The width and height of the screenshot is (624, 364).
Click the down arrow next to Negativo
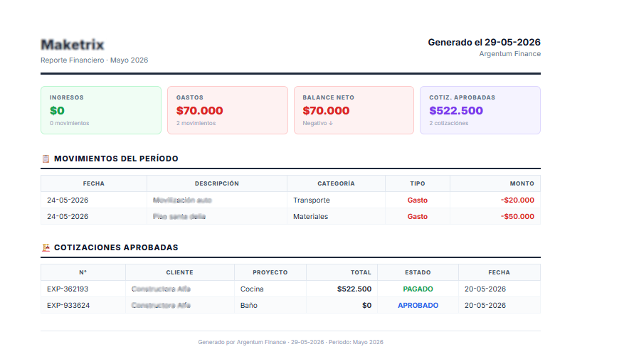331,123
